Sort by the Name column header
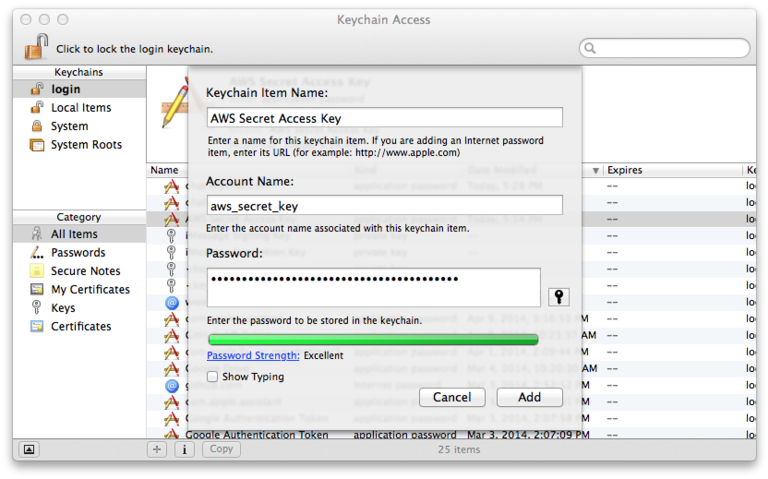The height and width of the screenshot is (479, 768). 165,170
